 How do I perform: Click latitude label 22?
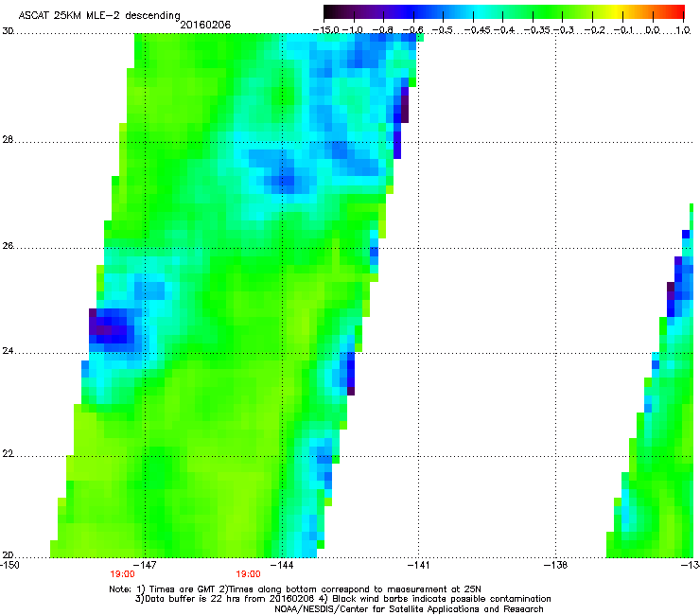pos(8,453)
